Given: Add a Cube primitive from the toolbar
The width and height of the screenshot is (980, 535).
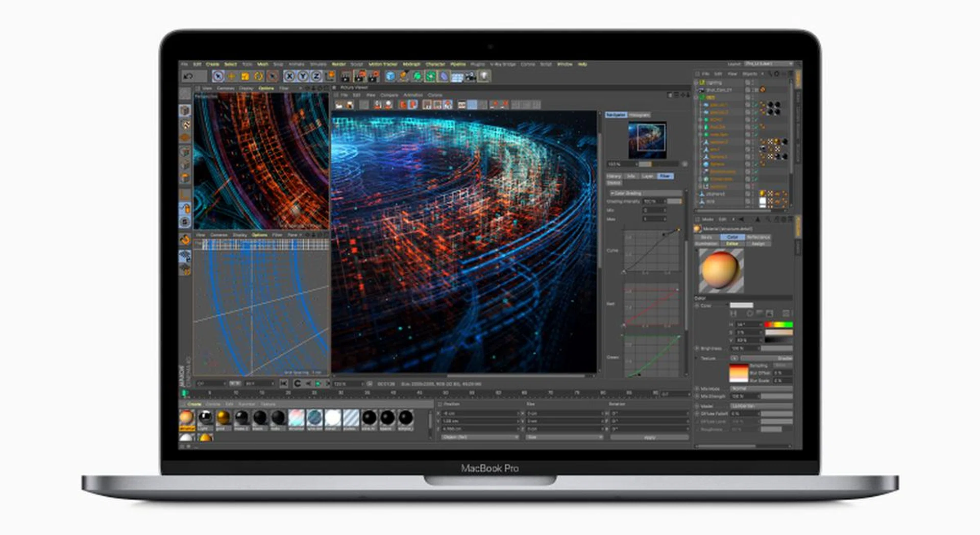Looking at the screenshot, I should (x=390, y=76).
